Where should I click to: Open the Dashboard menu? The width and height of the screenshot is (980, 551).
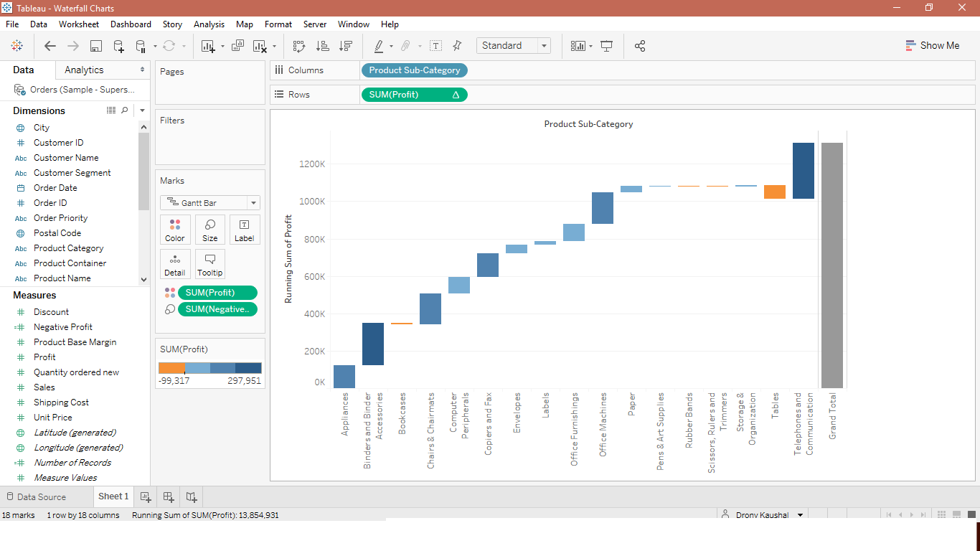click(x=131, y=24)
